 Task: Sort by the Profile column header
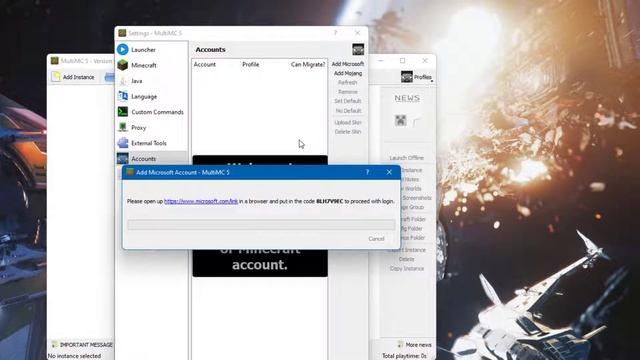coord(251,64)
